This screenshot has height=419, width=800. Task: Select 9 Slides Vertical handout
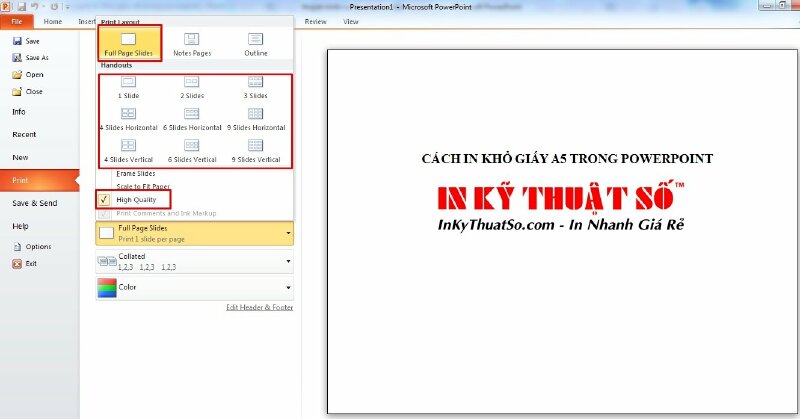[x=256, y=151]
